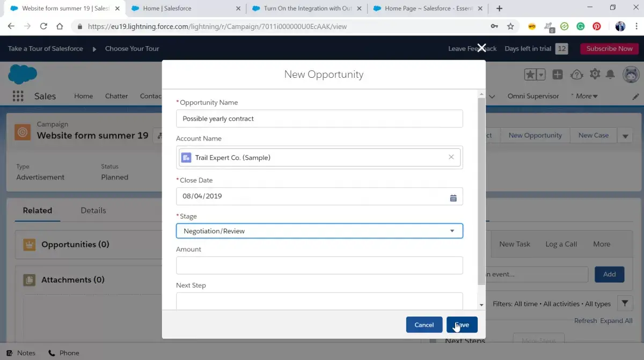This screenshot has height=360, width=644.
Task: Reload the page in Chrome
Action: pos(43,26)
